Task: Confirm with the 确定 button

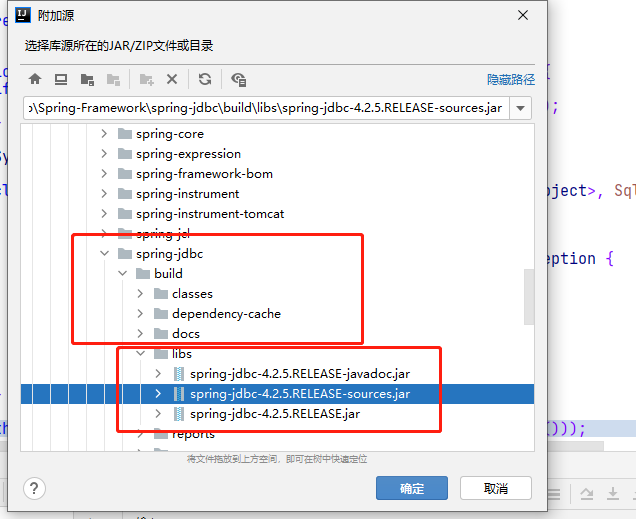Action: (x=412, y=488)
